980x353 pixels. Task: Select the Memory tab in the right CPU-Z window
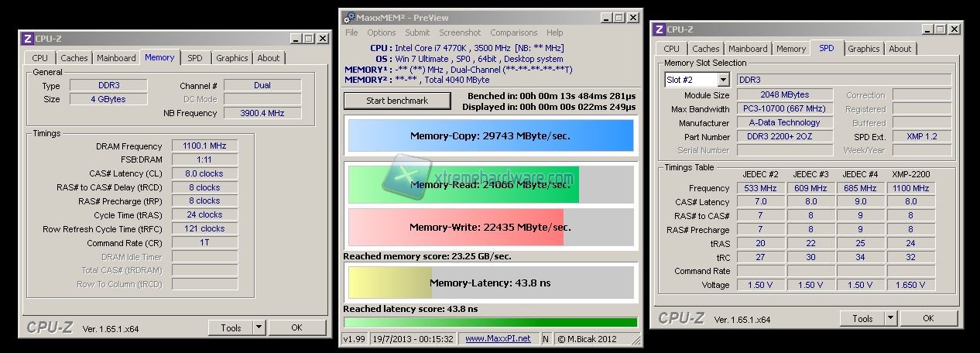791,49
